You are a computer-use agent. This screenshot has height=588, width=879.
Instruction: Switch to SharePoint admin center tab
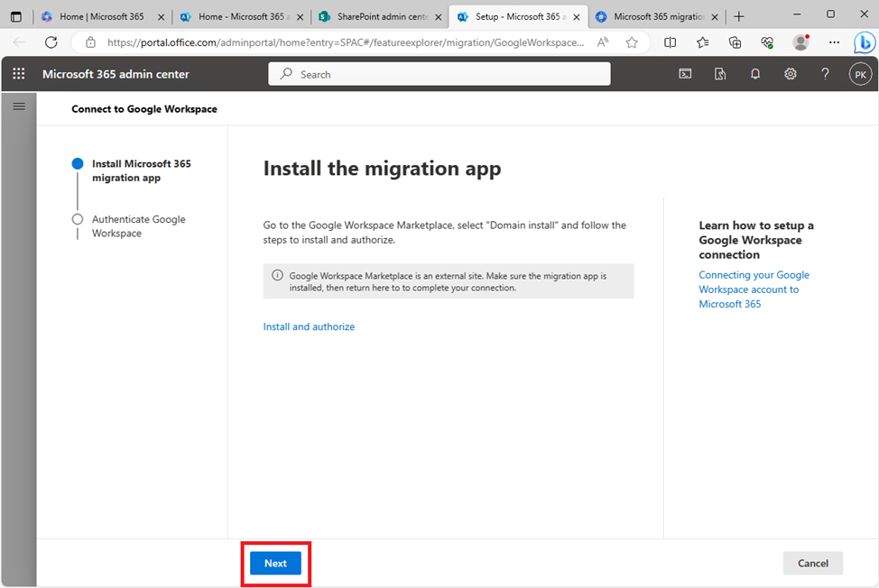point(381,17)
